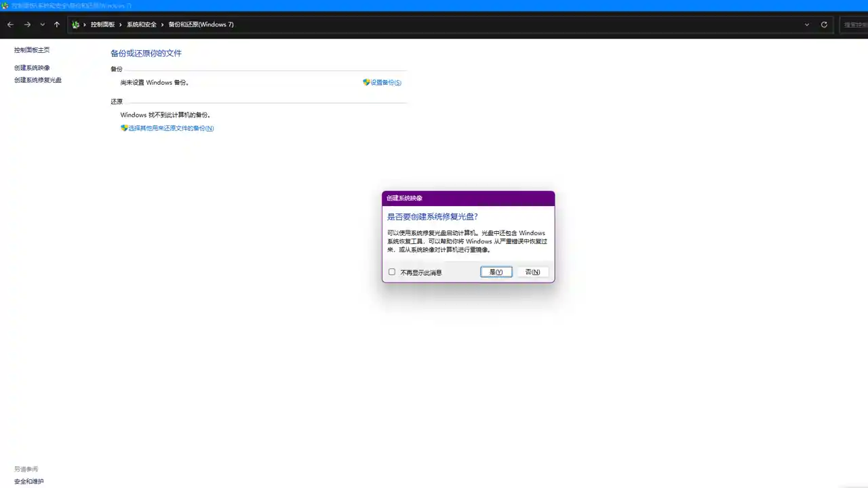
Task: Open address bar history dropdown
Action: coord(807,24)
